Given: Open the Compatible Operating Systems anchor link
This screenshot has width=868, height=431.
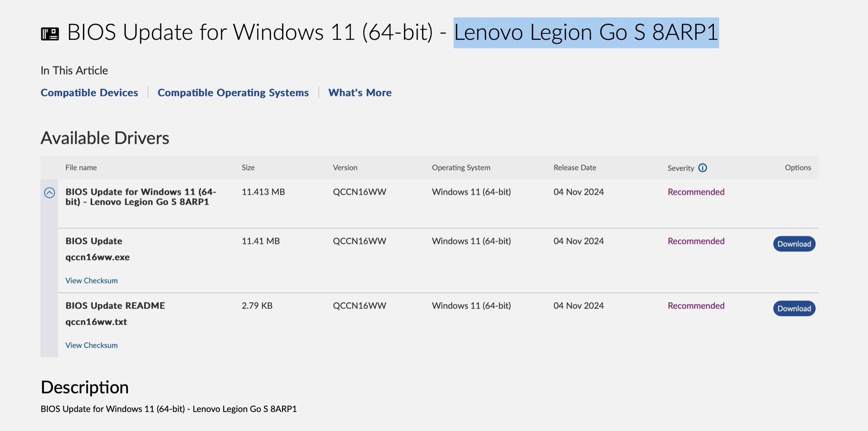Looking at the screenshot, I should pyautogui.click(x=233, y=93).
